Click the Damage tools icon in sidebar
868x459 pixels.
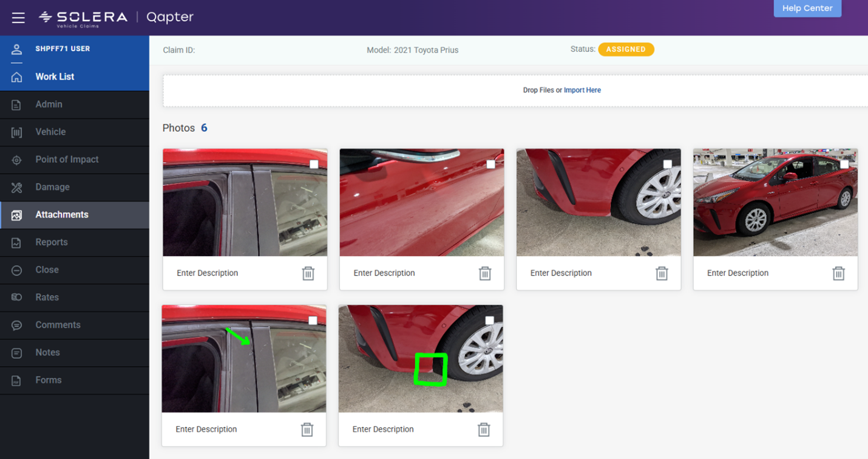tap(17, 188)
